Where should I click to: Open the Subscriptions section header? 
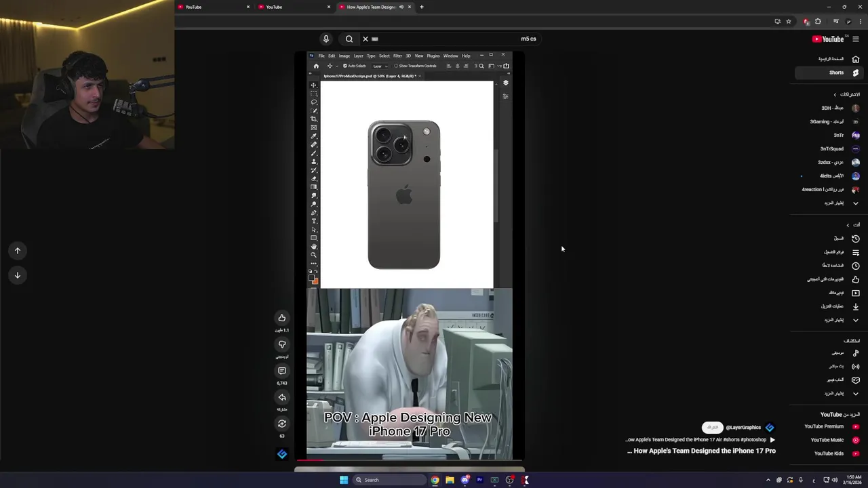[846, 94]
